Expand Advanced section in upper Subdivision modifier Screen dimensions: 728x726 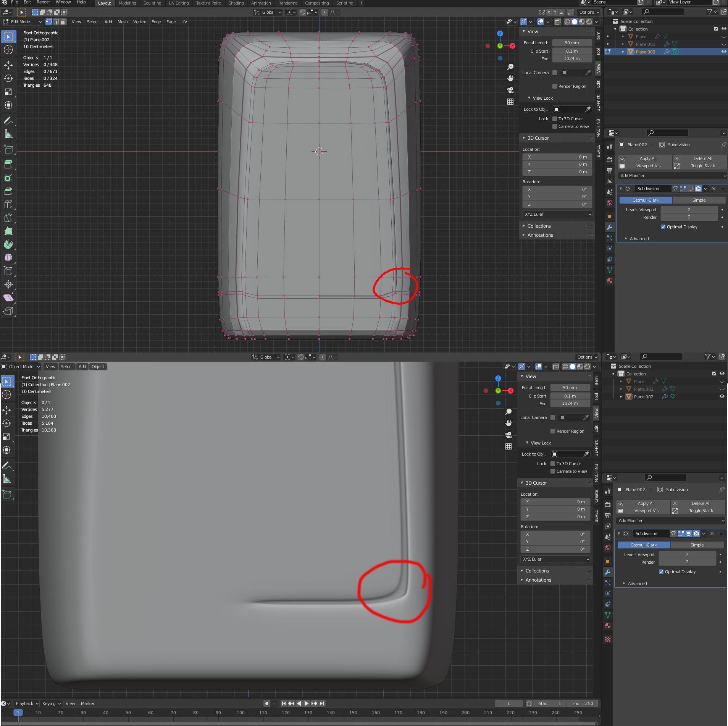point(639,239)
